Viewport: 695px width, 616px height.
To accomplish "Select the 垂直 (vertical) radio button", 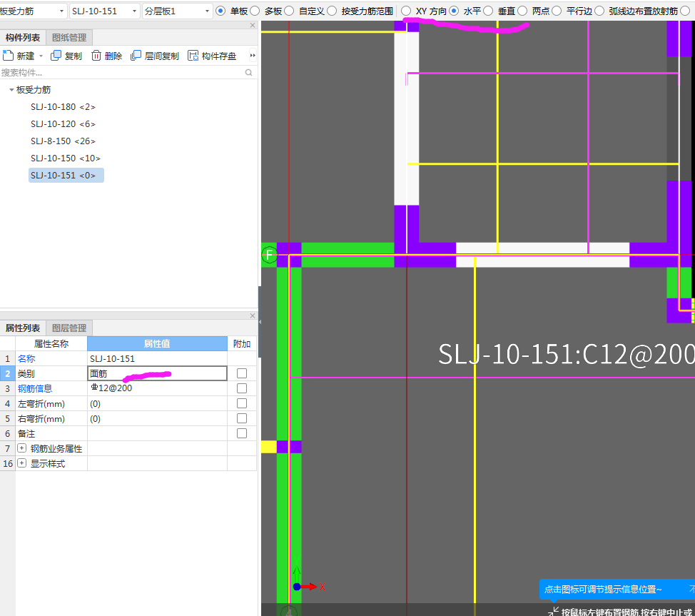I will 488,11.
